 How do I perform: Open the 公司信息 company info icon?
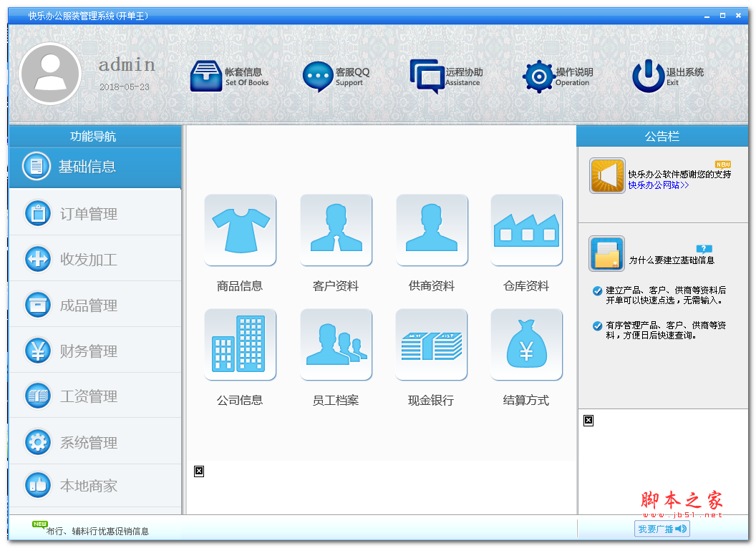point(240,345)
